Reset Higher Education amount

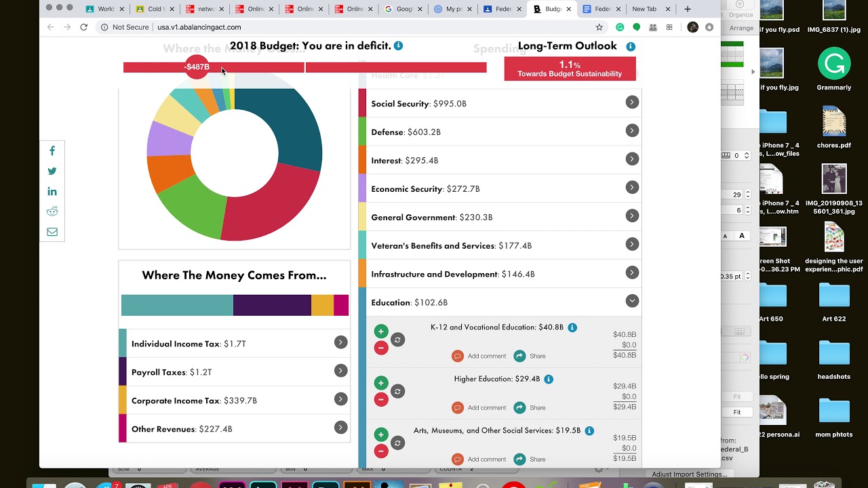(x=398, y=391)
